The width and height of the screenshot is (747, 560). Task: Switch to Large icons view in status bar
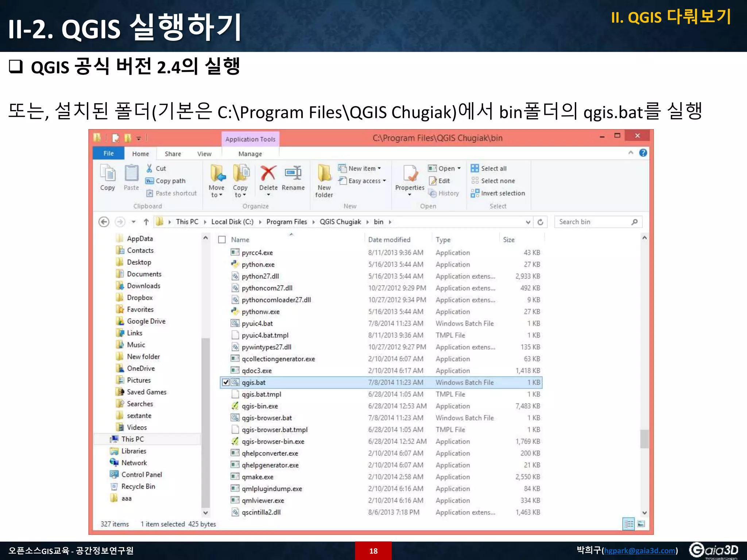coord(641,524)
